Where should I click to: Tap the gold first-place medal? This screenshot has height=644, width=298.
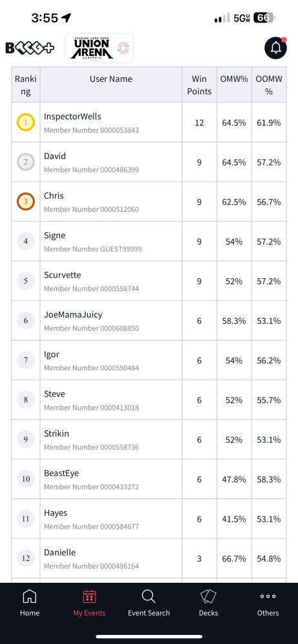click(x=26, y=122)
